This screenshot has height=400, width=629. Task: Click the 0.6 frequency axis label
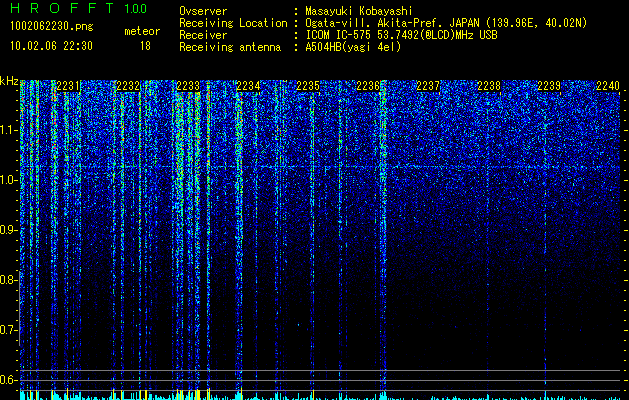(x=7, y=380)
